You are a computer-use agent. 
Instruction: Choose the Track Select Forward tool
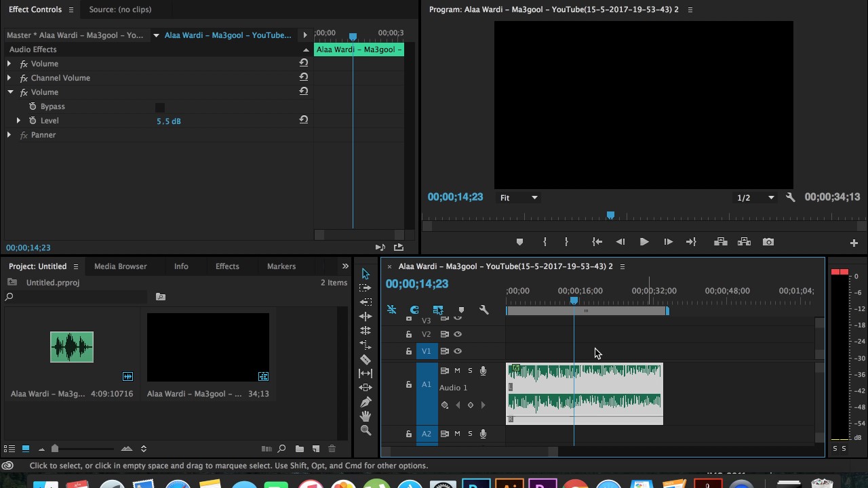pos(366,288)
